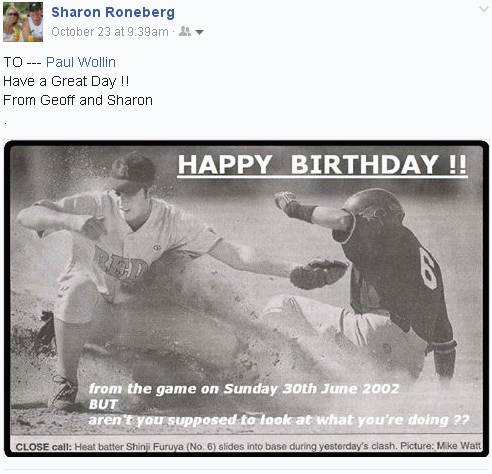The width and height of the screenshot is (492, 474).
Task: Click the 'Have a Great Day !!' post text
Action: click(x=66, y=81)
